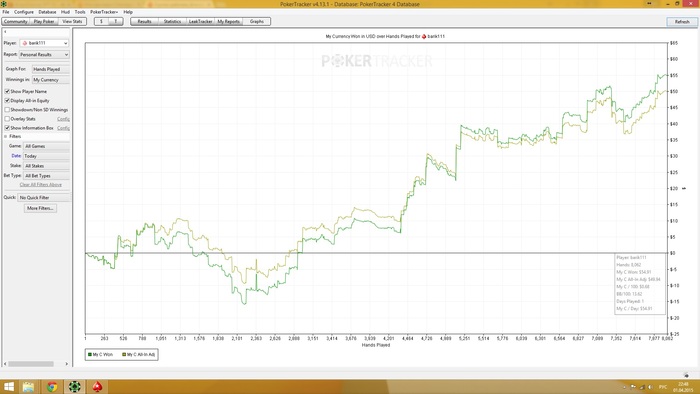Image resolution: width=700 pixels, height=394 pixels.
Task: Open the Configure menu
Action: 24,12
